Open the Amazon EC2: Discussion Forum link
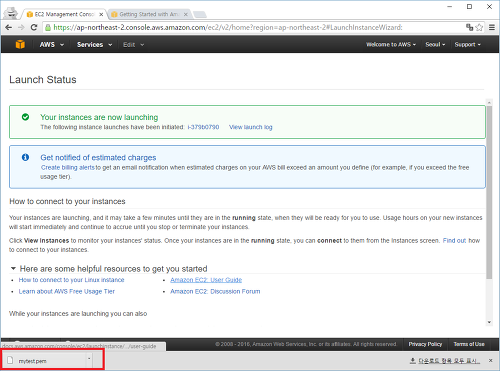500x371 pixels. (215, 291)
